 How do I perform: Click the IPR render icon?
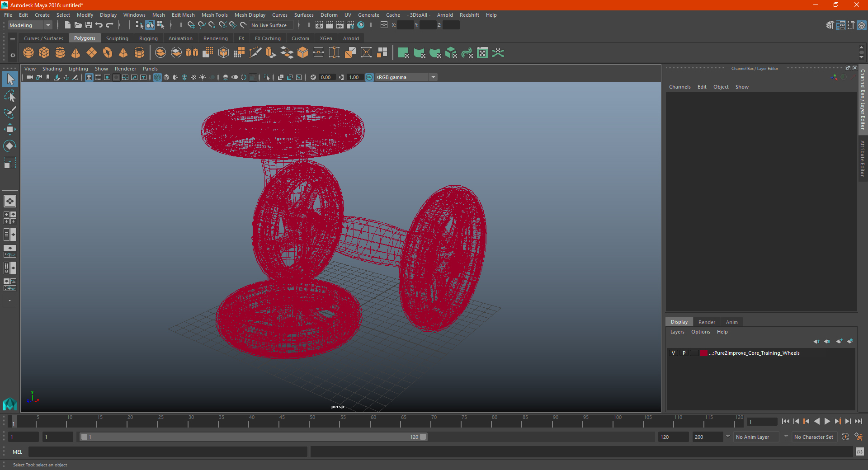(x=340, y=25)
